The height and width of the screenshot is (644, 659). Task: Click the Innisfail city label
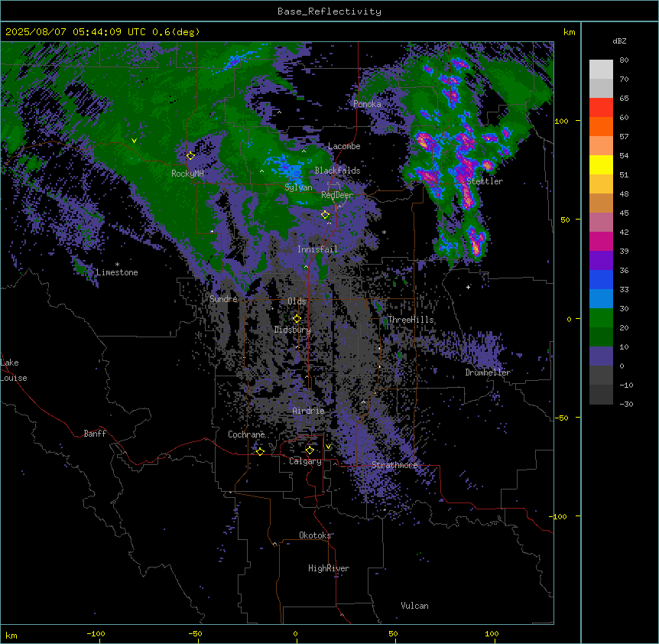pyautogui.click(x=317, y=249)
